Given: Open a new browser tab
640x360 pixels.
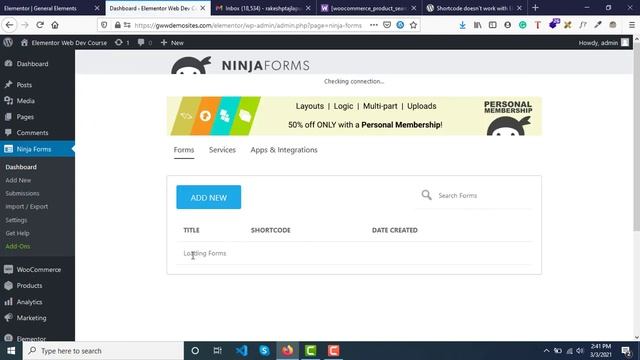Looking at the screenshot, I should click(535, 8).
